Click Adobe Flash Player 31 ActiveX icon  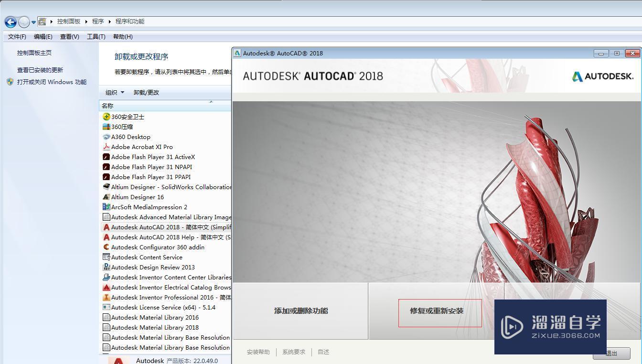click(106, 157)
